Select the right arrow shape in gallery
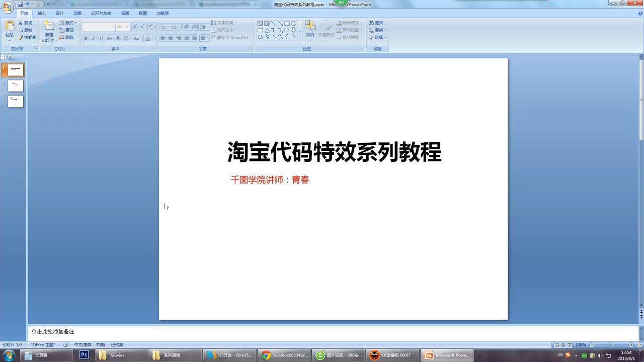Image resolution: width=644 pixels, height=362 pixels. (x=287, y=30)
